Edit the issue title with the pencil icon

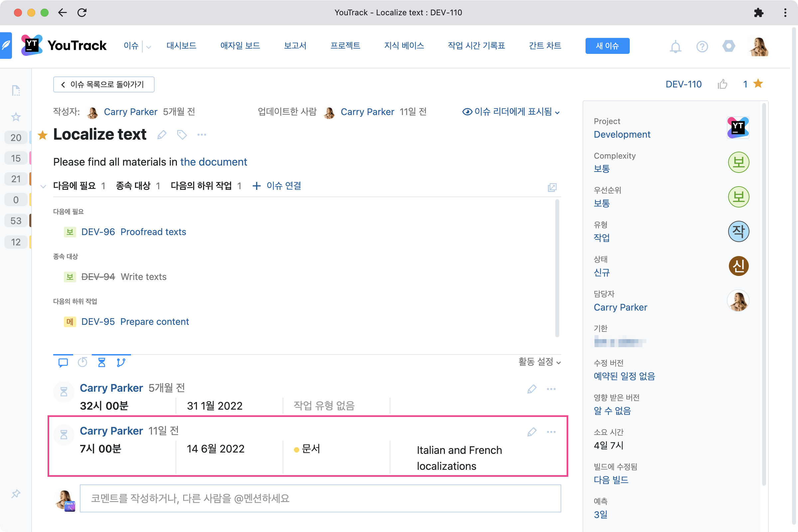click(x=162, y=135)
